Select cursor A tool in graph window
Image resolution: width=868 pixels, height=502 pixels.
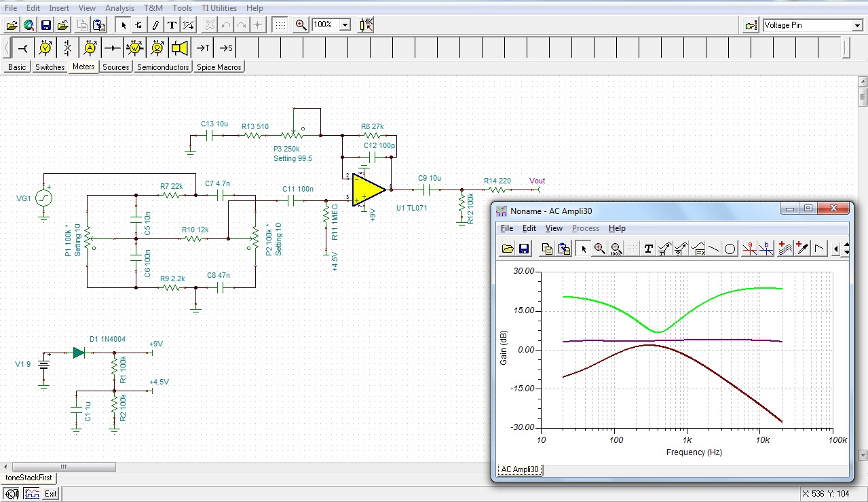pyautogui.click(x=749, y=249)
